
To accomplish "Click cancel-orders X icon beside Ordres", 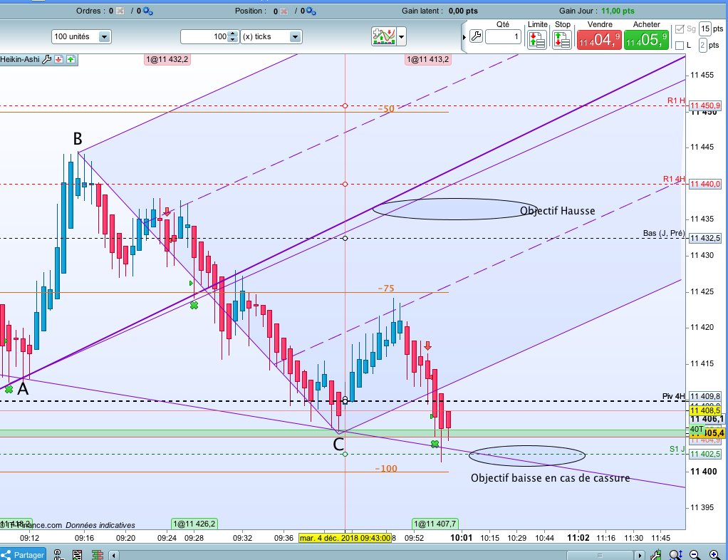I will 120,11.
